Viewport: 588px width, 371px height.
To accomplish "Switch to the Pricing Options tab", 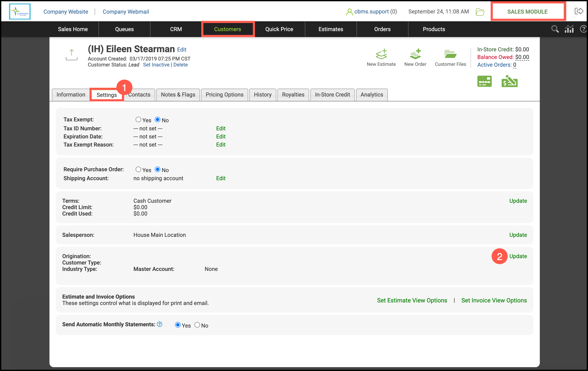I will (224, 95).
